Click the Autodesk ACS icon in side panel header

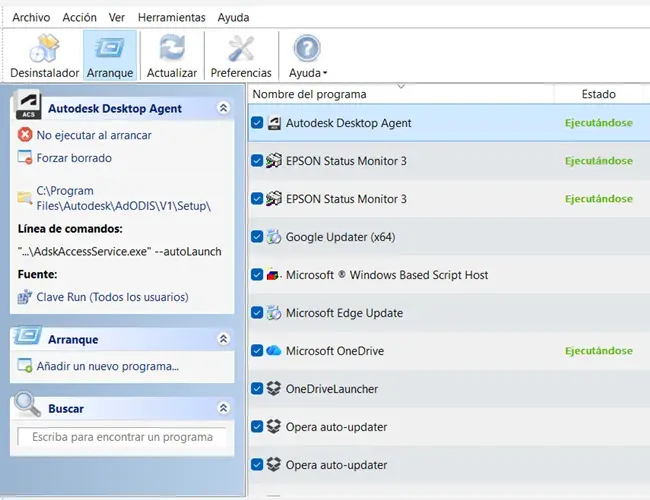[28, 105]
